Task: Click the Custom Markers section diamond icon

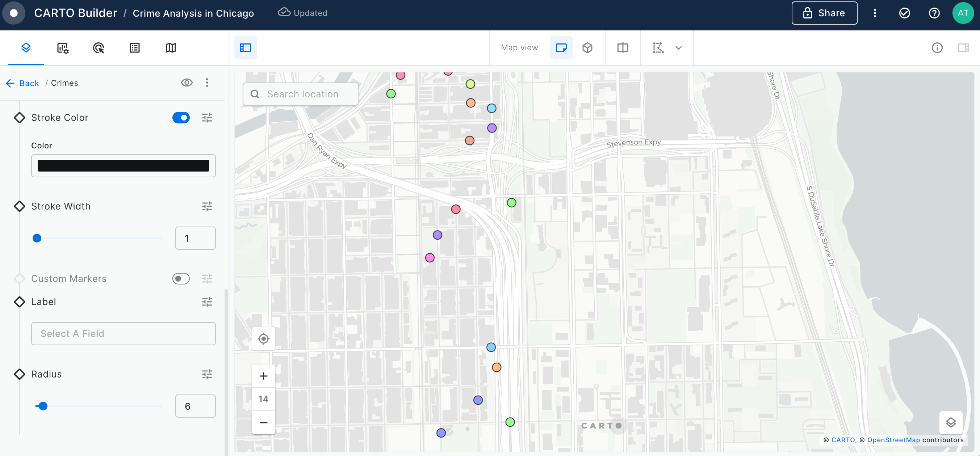Action: (x=20, y=278)
